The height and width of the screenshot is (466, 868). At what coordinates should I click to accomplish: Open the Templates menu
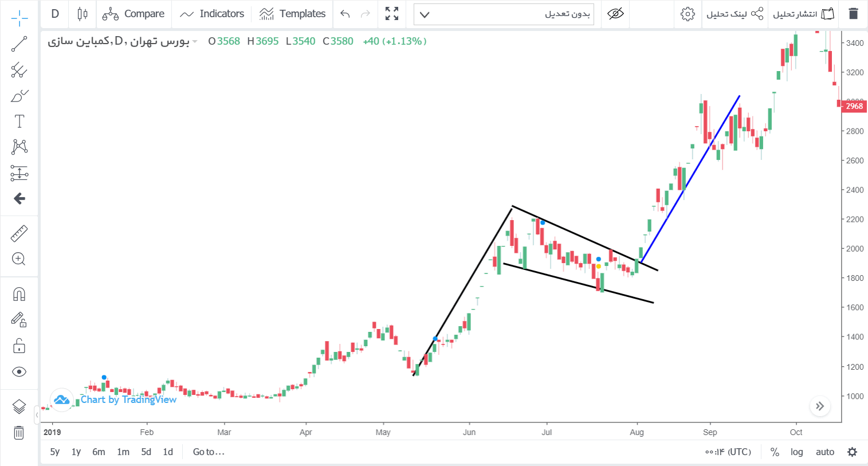292,14
